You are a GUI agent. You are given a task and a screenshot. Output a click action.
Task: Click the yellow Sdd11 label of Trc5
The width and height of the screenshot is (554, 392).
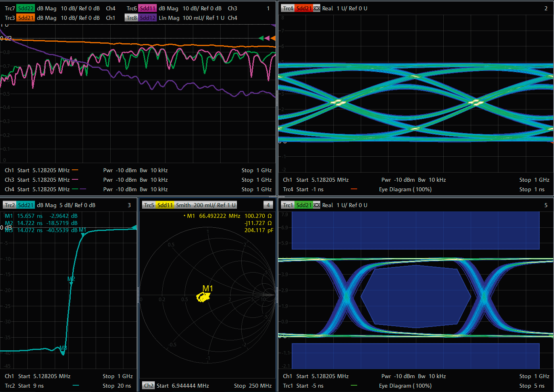165,205
